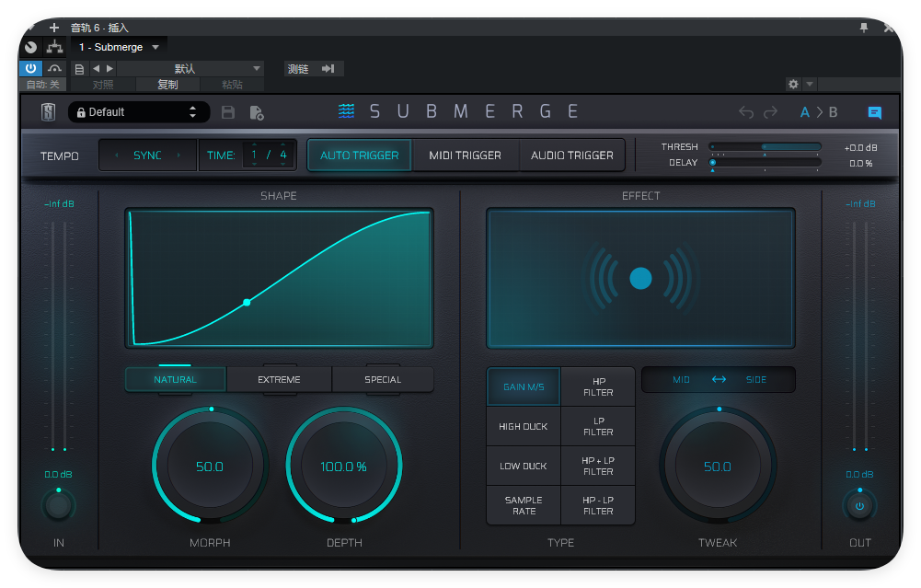Select HP - LP FILTER effect type

598,505
